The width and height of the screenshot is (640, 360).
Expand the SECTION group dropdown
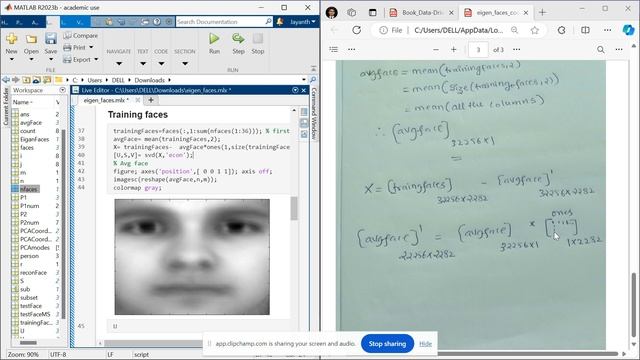tap(185, 64)
